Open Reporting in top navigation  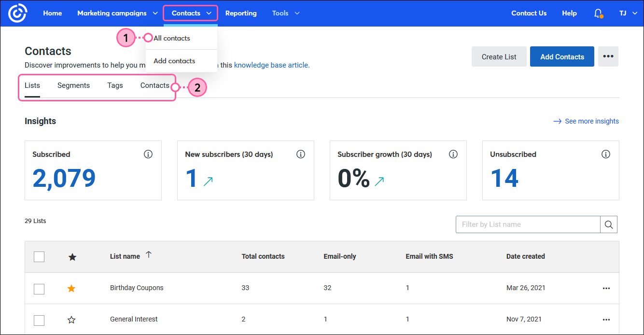coord(241,14)
